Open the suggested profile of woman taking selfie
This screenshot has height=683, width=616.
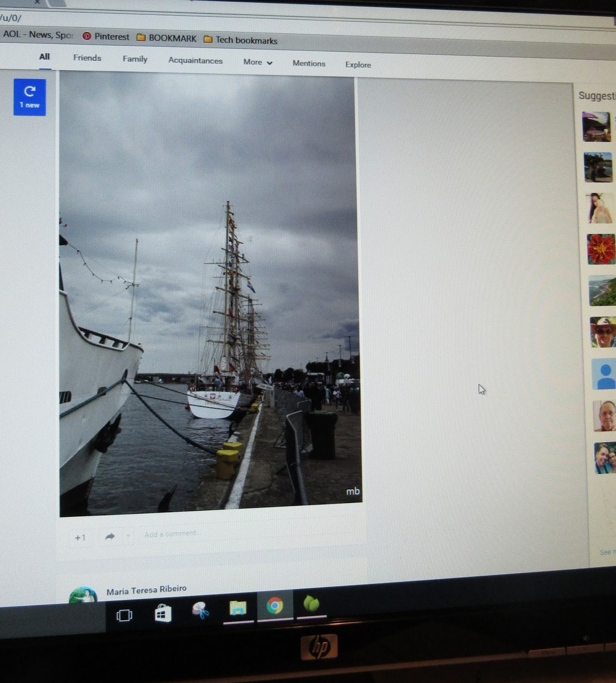coord(600,208)
